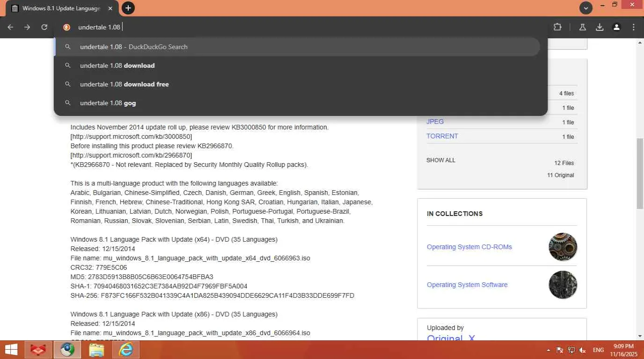The height and width of the screenshot is (359, 644).
Task: Open the browser Downloads panel
Action: click(600, 27)
